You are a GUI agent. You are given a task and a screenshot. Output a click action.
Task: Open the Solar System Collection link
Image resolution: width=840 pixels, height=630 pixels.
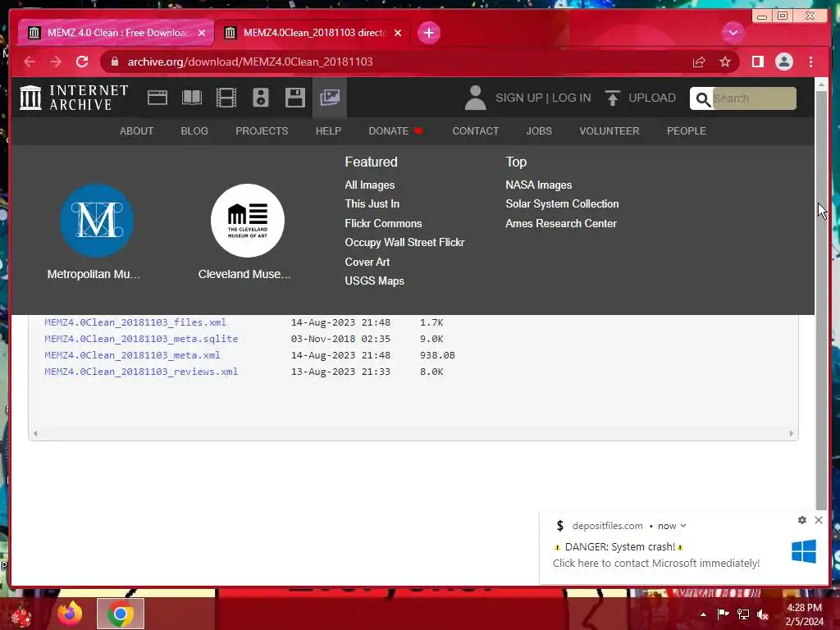coord(562,204)
